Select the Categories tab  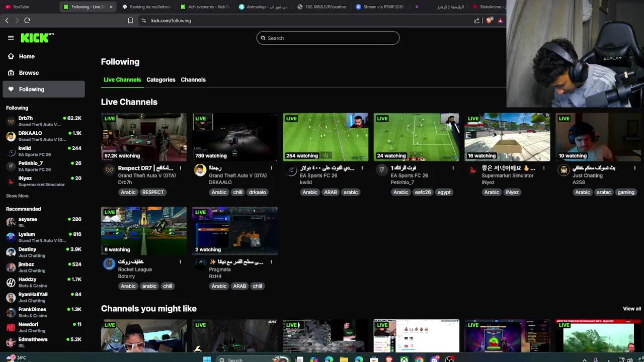click(161, 80)
